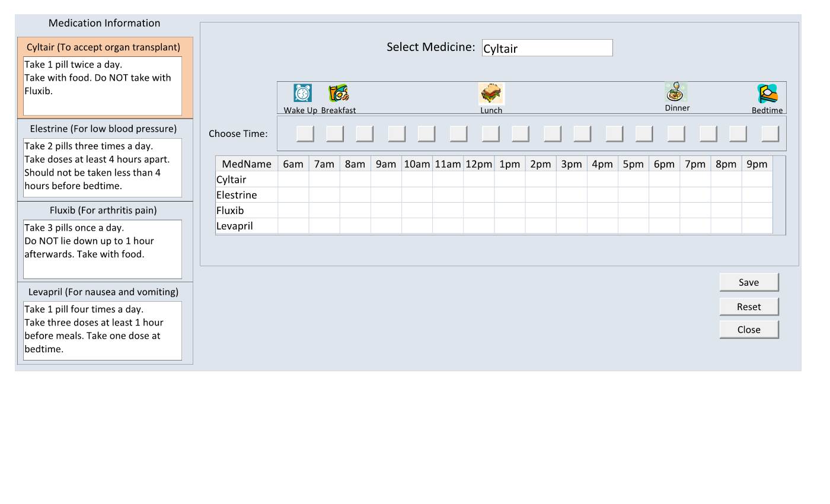Click the Levapril instructions text box
The width and height of the screenshot is (830, 504).
[103, 331]
